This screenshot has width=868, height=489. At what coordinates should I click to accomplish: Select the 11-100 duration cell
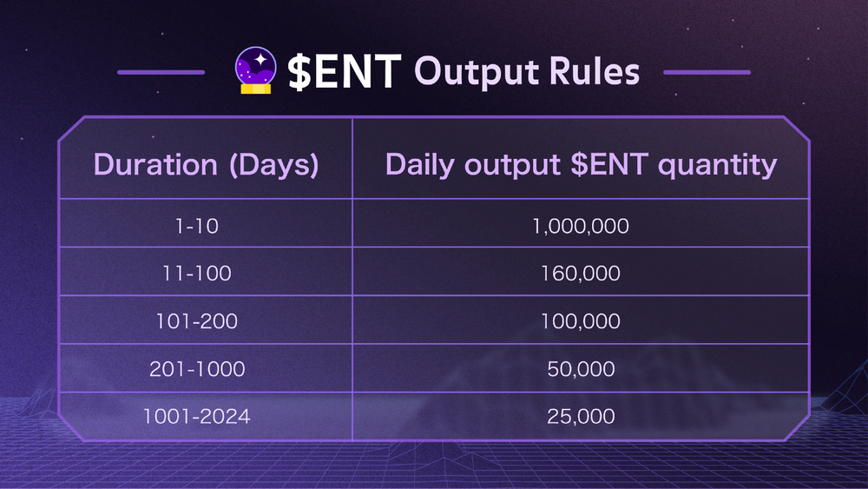(196, 273)
